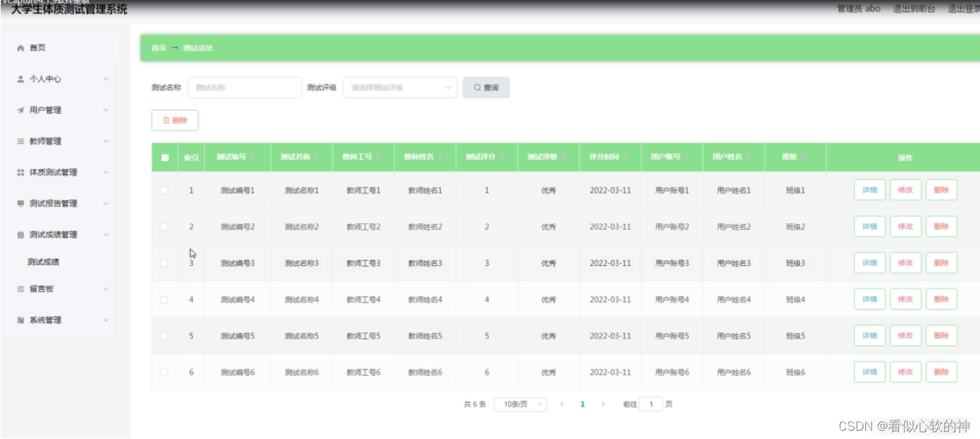Click 详情 for row 测试编号5

[x=869, y=335]
